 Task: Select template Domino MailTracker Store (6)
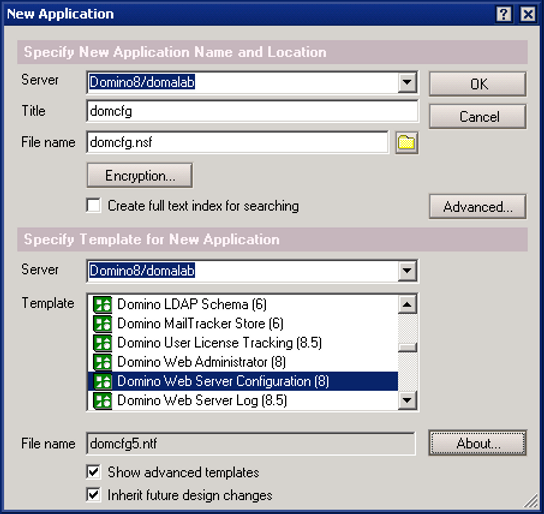[243, 324]
